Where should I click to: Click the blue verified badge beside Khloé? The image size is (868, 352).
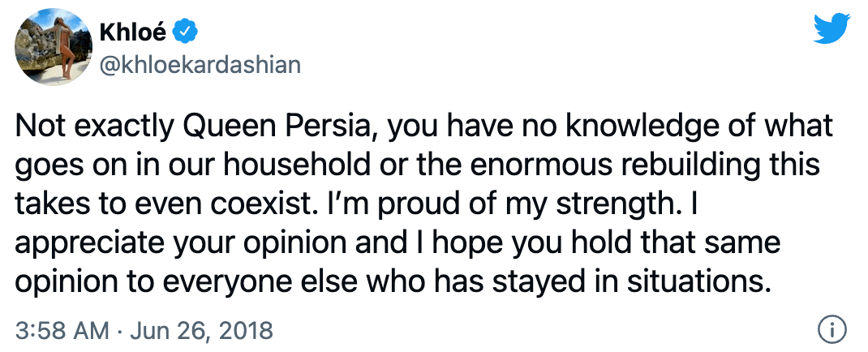coord(184,32)
